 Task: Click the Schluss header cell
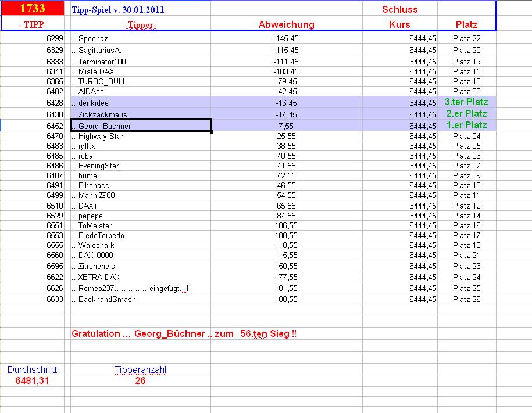pyautogui.click(x=399, y=9)
